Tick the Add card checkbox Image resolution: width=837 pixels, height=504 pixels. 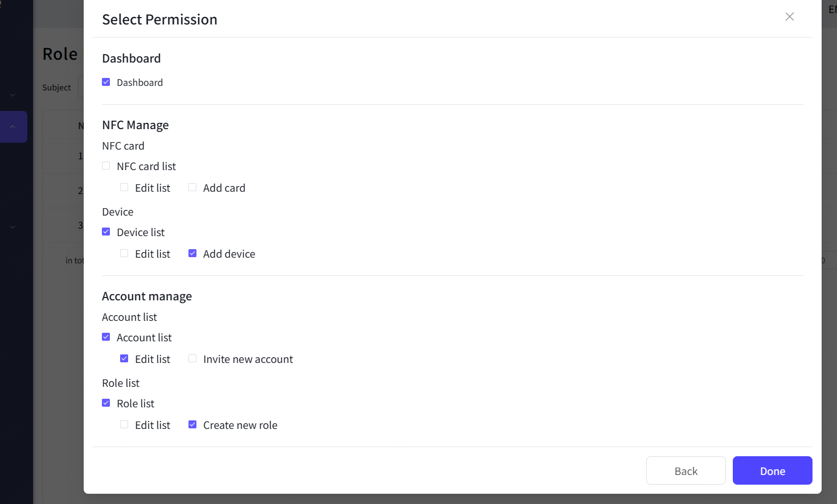192,187
